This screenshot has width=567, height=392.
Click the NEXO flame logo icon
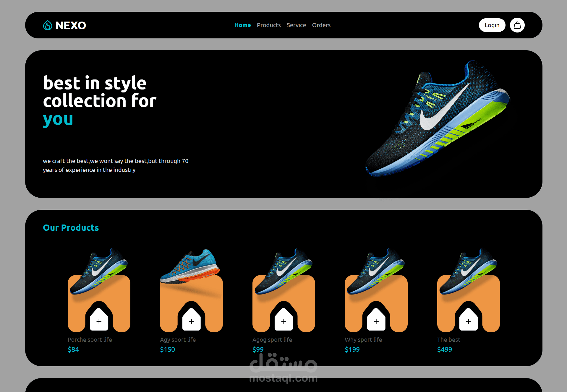[x=47, y=25]
